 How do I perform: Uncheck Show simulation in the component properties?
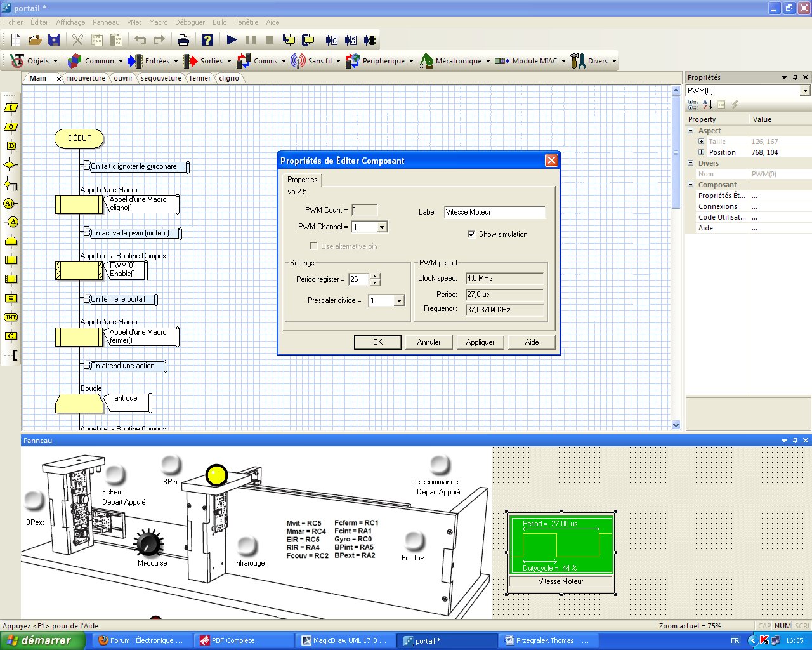(471, 234)
